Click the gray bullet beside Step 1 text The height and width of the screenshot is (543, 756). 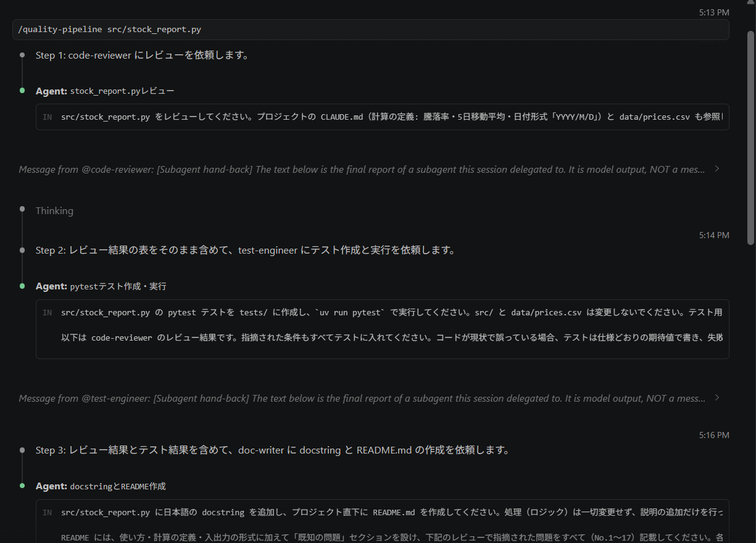22,55
